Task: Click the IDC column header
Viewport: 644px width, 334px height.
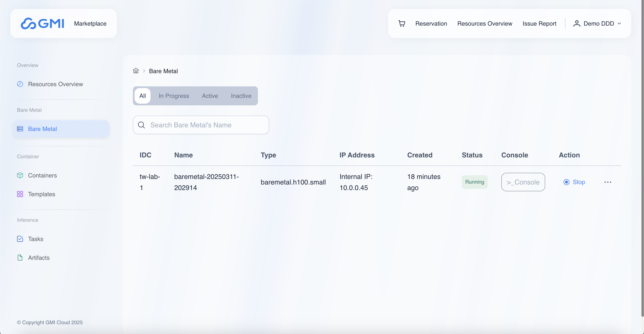Action: [145, 155]
